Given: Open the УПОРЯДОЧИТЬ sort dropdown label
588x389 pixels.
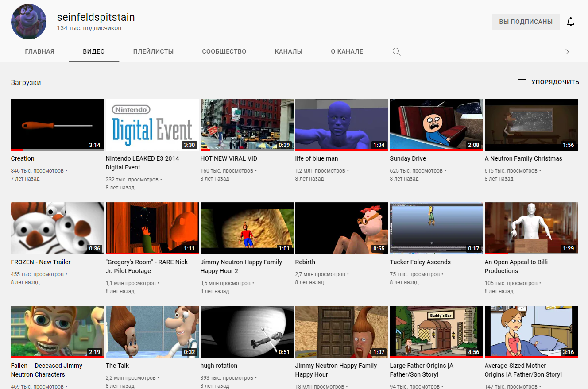Looking at the screenshot, I should pyautogui.click(x=555, y=82).
